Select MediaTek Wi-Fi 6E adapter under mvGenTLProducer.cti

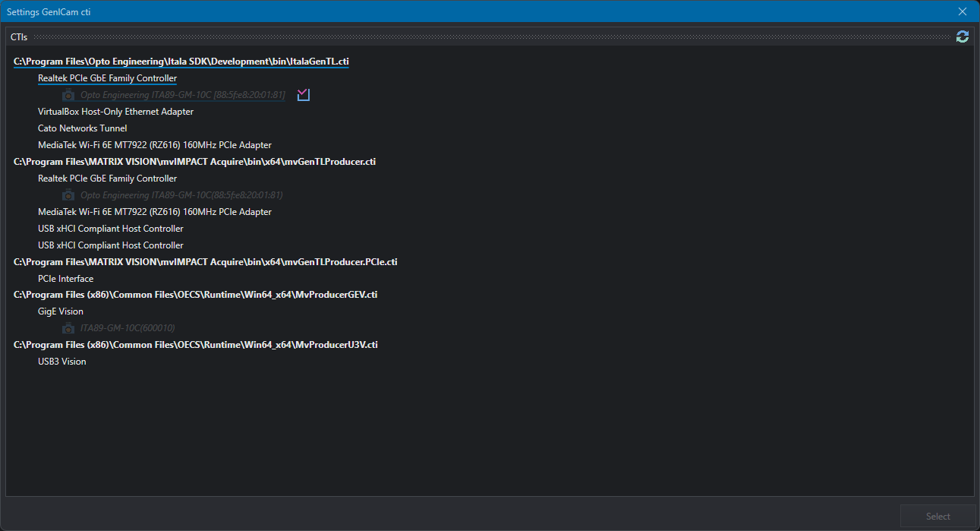[155, 212]
